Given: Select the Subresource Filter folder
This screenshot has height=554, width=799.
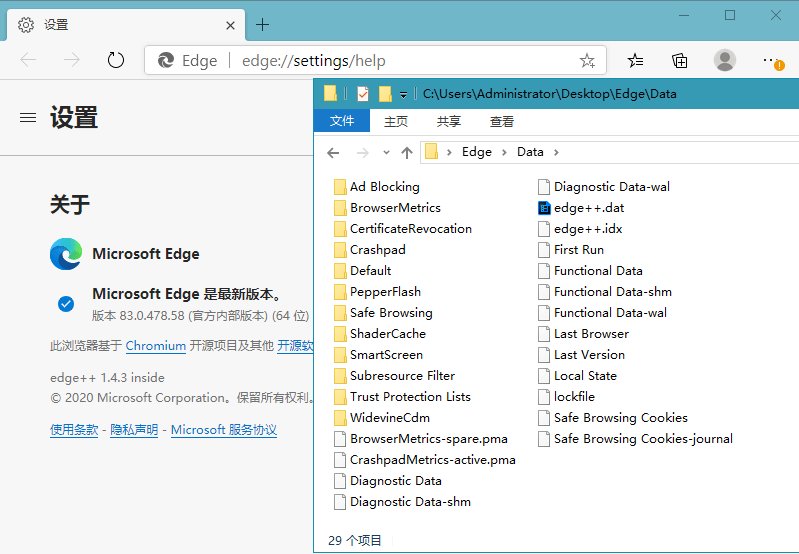Looking at the screenshot, I should point(394,376).
